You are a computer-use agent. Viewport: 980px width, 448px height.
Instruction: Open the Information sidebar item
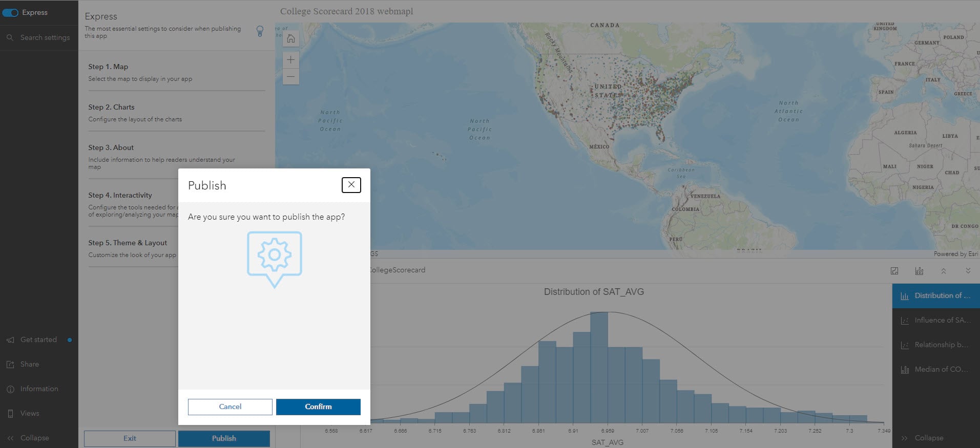(39, 389)
